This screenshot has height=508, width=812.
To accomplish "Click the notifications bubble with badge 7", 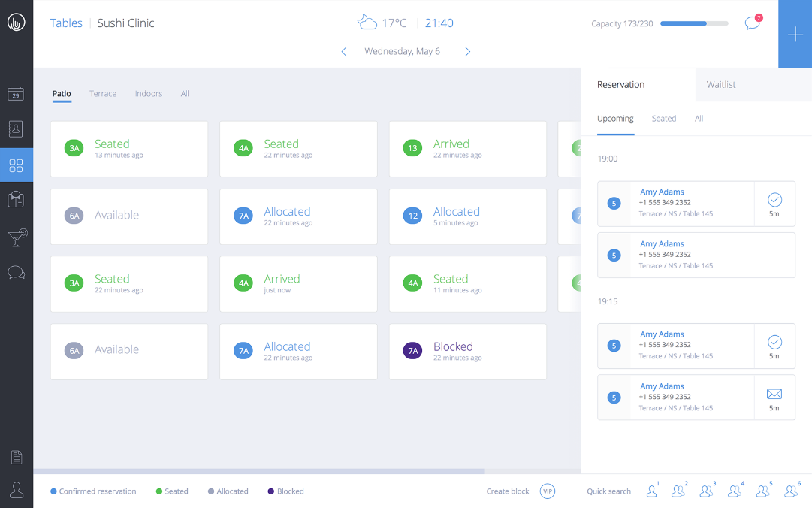I will tap(753, 23).
